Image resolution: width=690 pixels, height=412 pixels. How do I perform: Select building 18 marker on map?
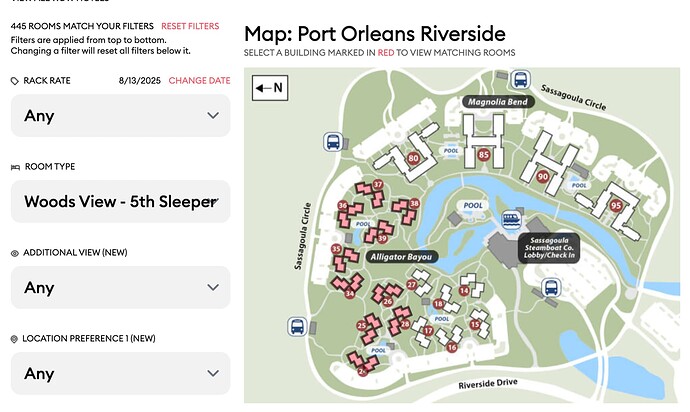coord(438,304)
